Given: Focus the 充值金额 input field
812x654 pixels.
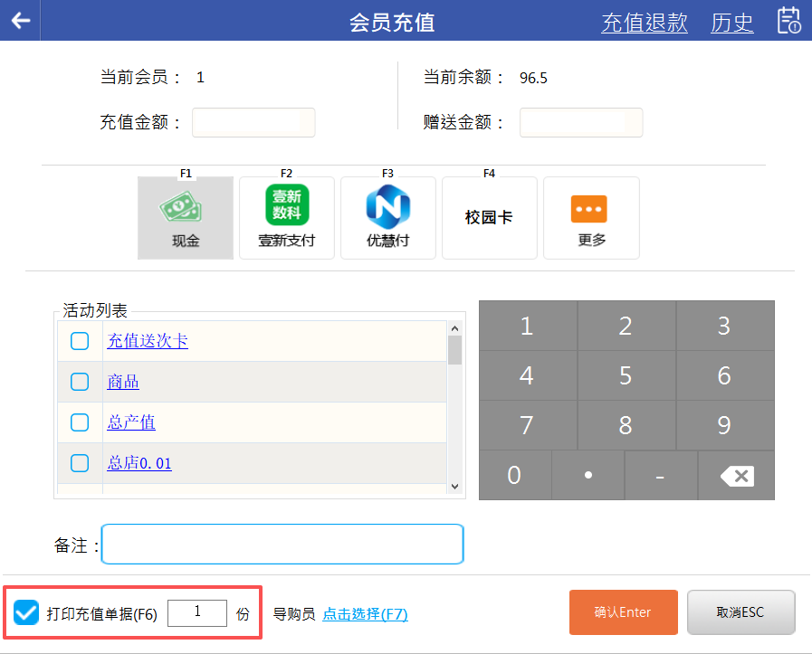Looking at the screenshot, I should [x=253, y=122].
